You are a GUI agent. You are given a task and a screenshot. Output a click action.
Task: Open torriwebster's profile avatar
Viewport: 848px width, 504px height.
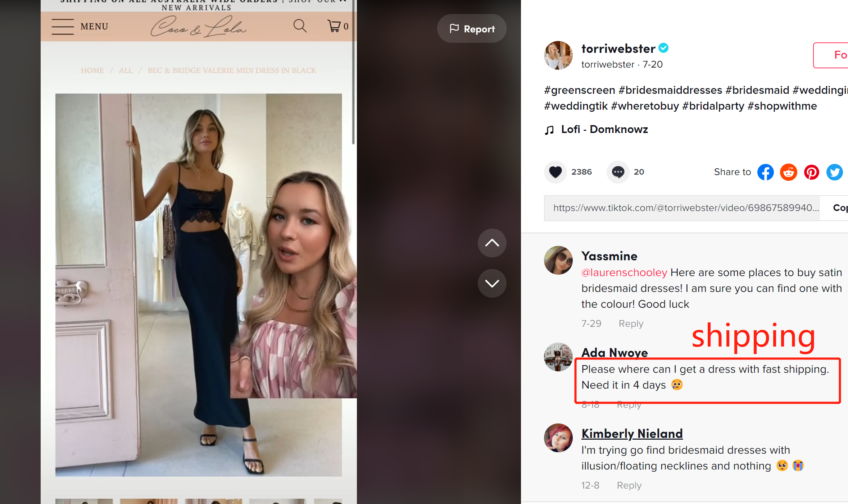[558, 55]
